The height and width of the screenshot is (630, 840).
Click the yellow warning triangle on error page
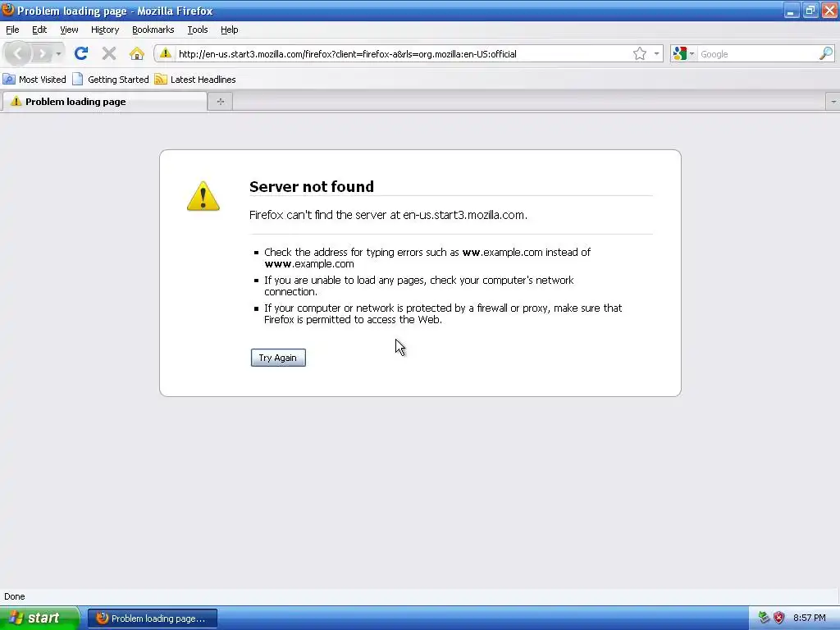[203, 196]
